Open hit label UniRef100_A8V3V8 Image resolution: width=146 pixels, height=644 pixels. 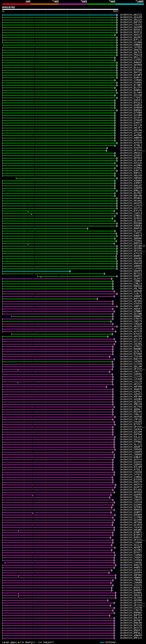click(x=131, y=337)
